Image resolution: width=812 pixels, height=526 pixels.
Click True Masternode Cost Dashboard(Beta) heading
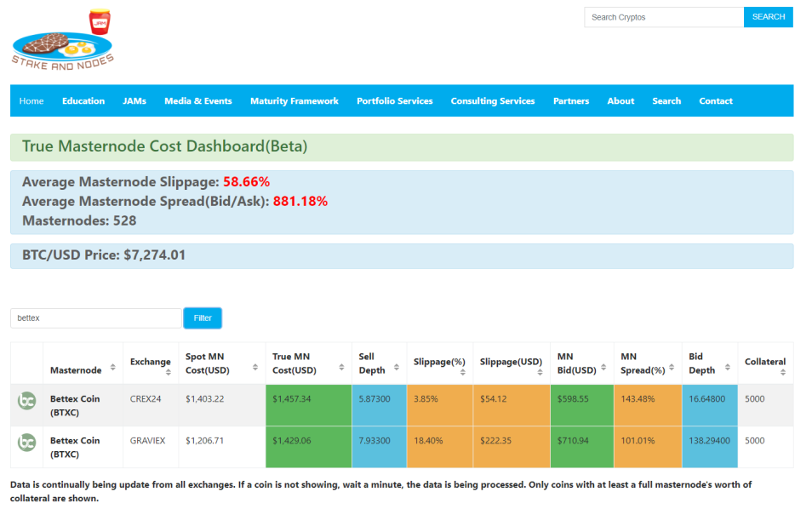click(x=164, y=146)
